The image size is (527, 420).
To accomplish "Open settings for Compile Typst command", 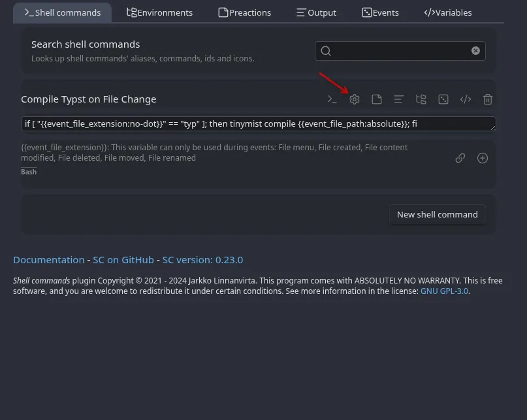I will [x=354, y=99].
